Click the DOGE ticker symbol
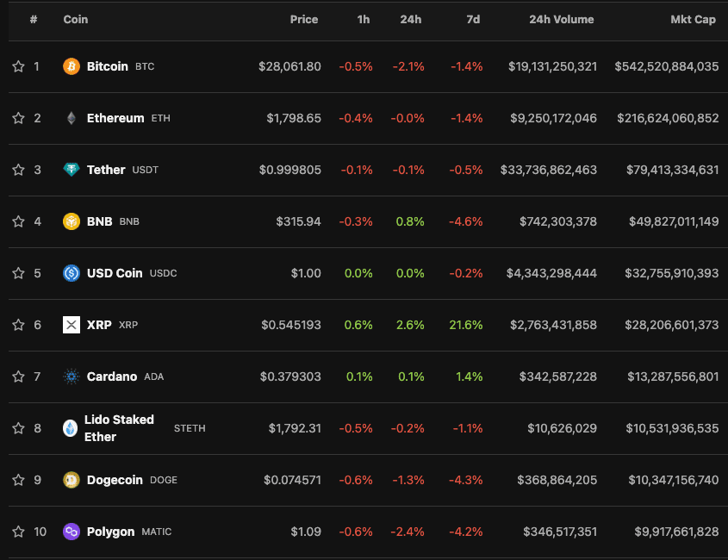This screenshot has height=560, width=728. 164,480
